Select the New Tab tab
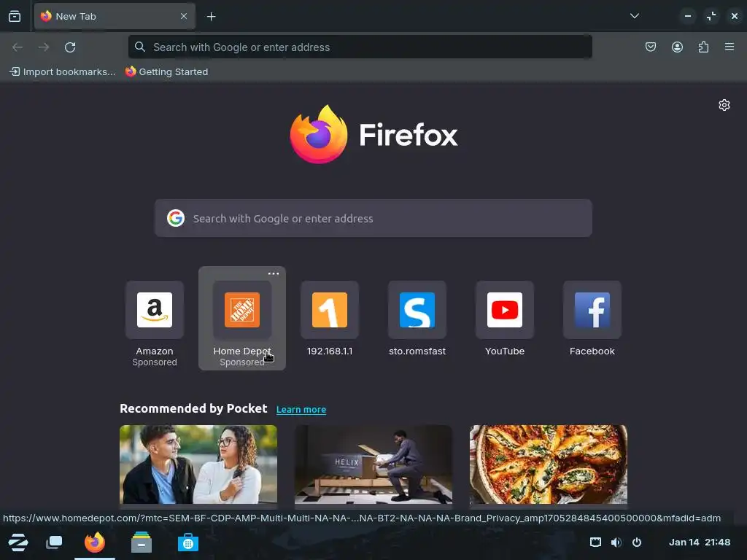Screen dimensions: 747x560 (x=115, y=16)
